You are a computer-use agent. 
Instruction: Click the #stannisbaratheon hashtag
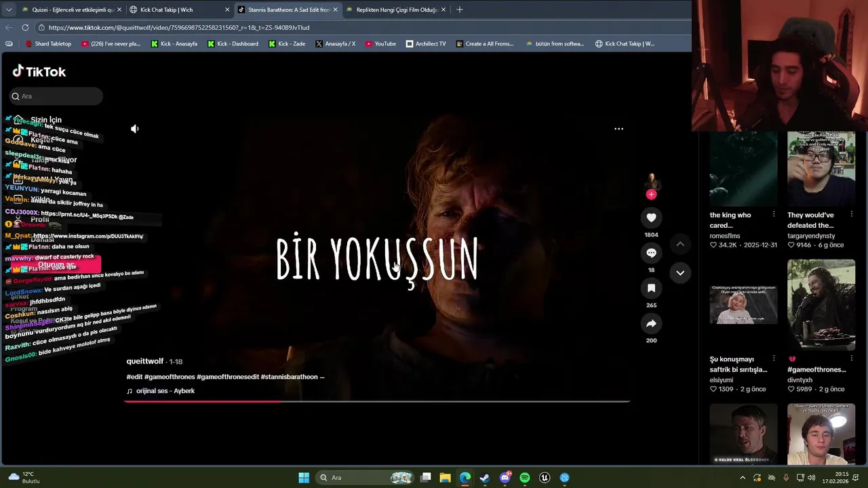(289, 377)
